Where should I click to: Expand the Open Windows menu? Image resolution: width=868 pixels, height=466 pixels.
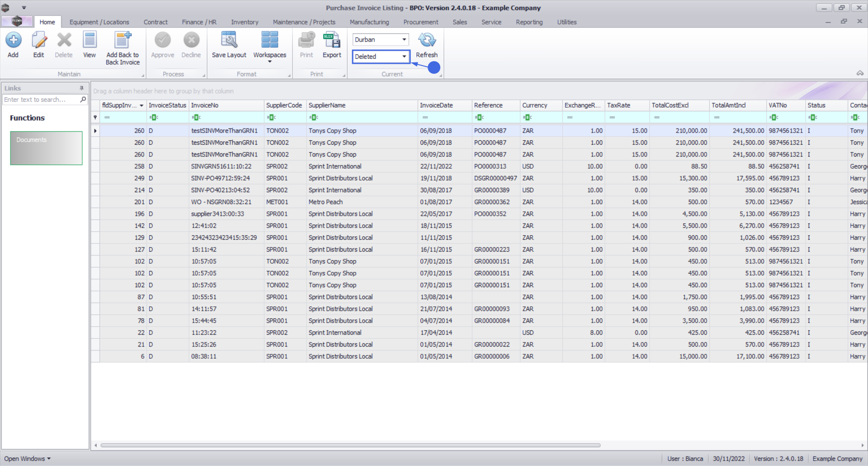28,459
